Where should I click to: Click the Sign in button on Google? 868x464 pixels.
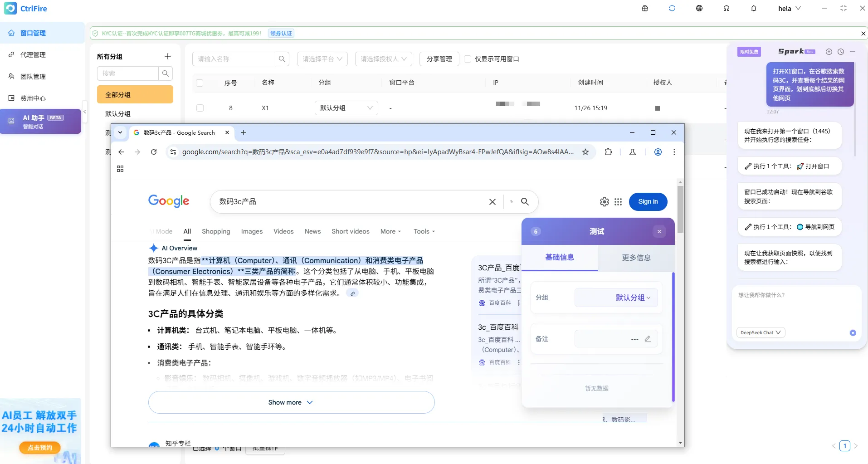(x=648, y=201)
